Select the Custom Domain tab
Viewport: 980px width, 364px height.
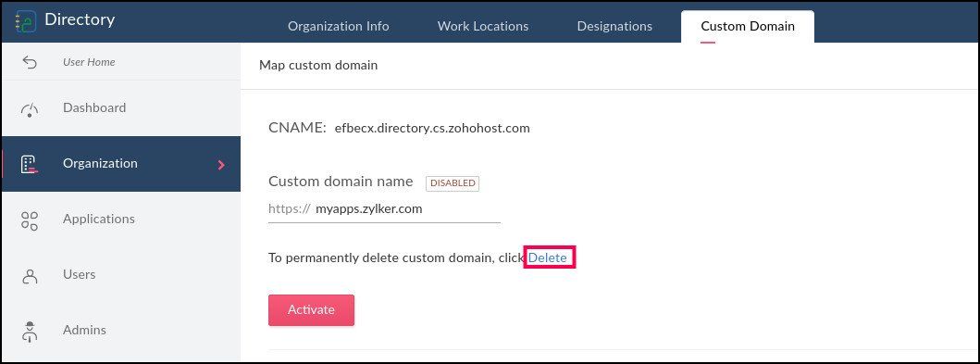coord(748,26)
